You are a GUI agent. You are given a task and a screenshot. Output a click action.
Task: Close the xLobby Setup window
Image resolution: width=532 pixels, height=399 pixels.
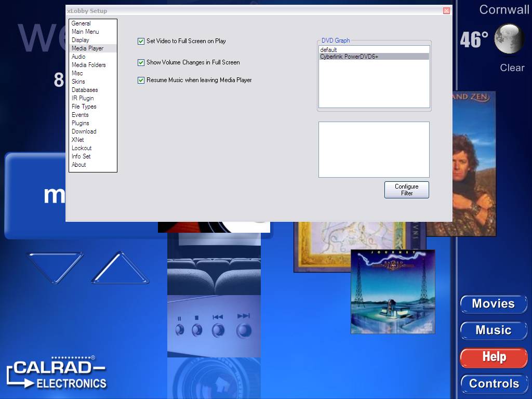pos(446,10)
